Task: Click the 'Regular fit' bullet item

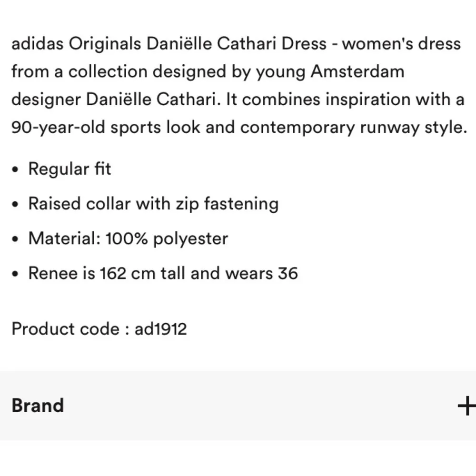Action: [69, 169]
